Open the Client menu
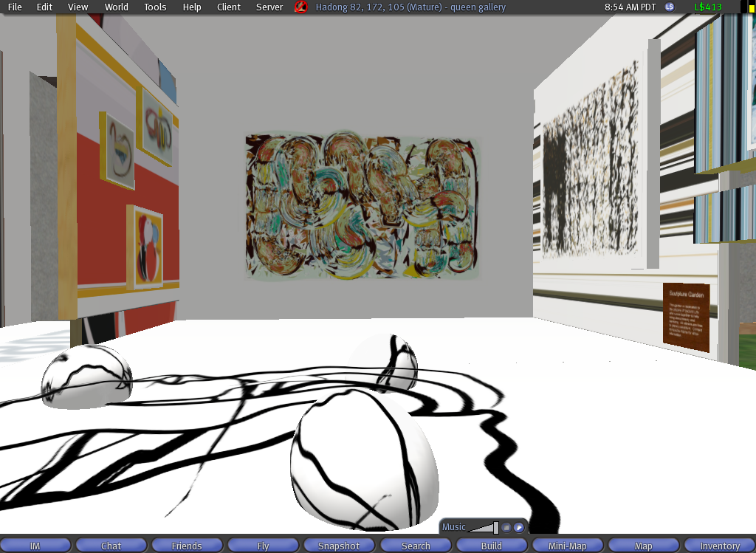This screenshot has width=756, height=553. point(229,7)
